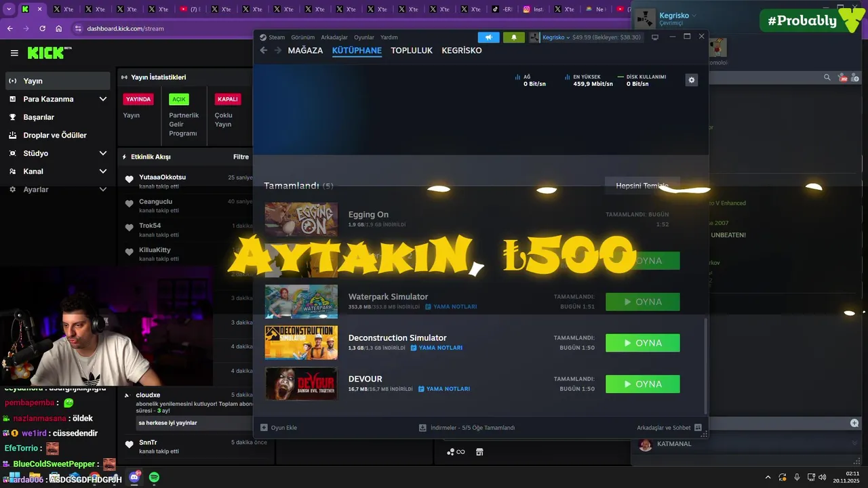This screenshot has height=488, width=868.
Task: Expand Ayarlar sidebar section
Action: (x=103, y=190)
